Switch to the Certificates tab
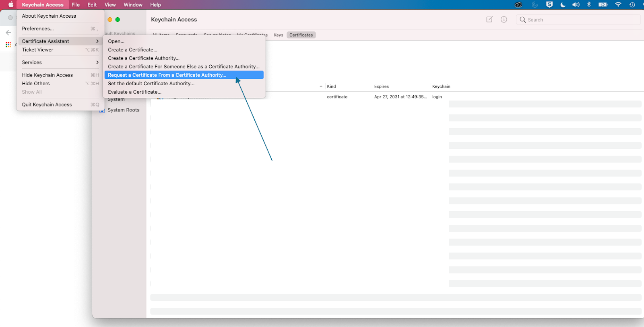Screen dimensions: 644x327 (x=301, y=35)
